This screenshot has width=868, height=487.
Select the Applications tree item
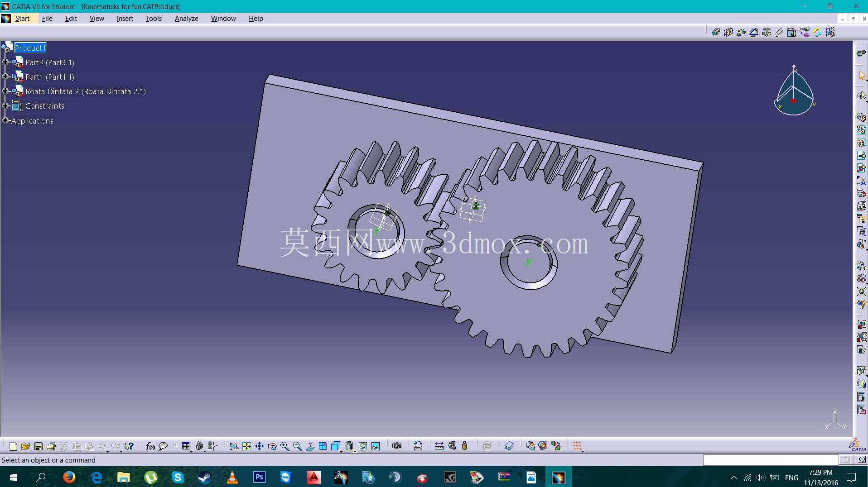(x=32, y=121)
